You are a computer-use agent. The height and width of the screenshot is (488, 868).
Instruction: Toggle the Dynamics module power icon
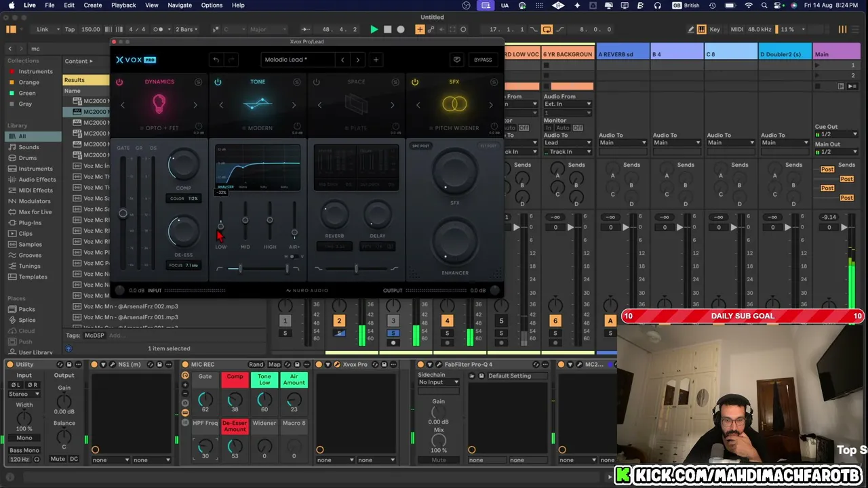[x=119, y=82]
